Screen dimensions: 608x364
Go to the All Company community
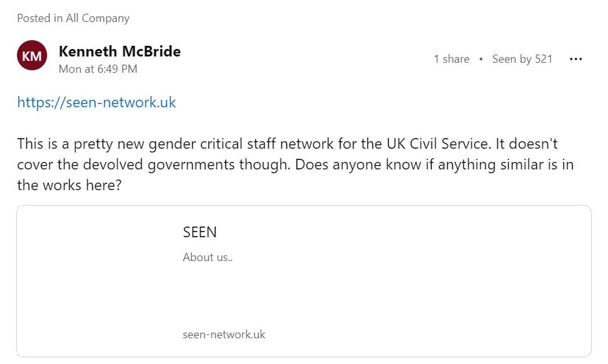point(97,18)
